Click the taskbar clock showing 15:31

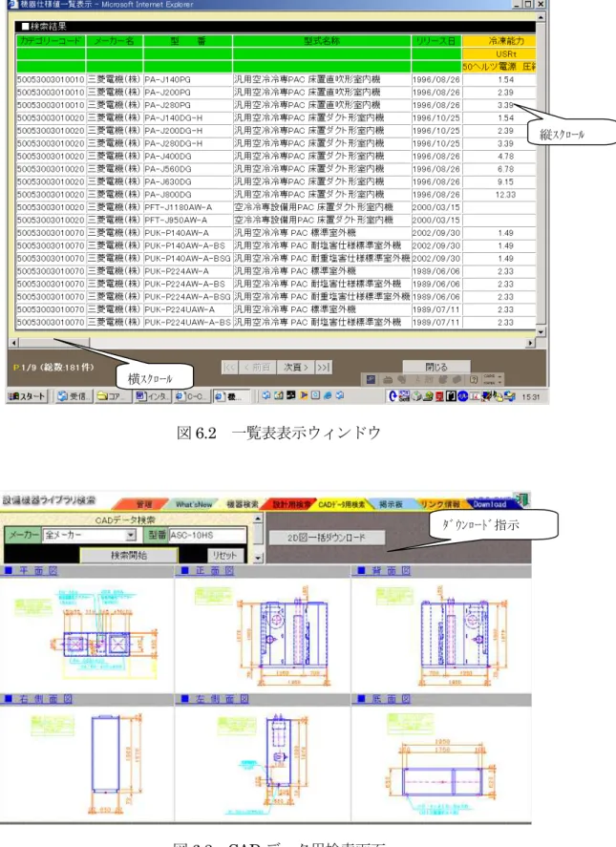click(x=531, y=397)
